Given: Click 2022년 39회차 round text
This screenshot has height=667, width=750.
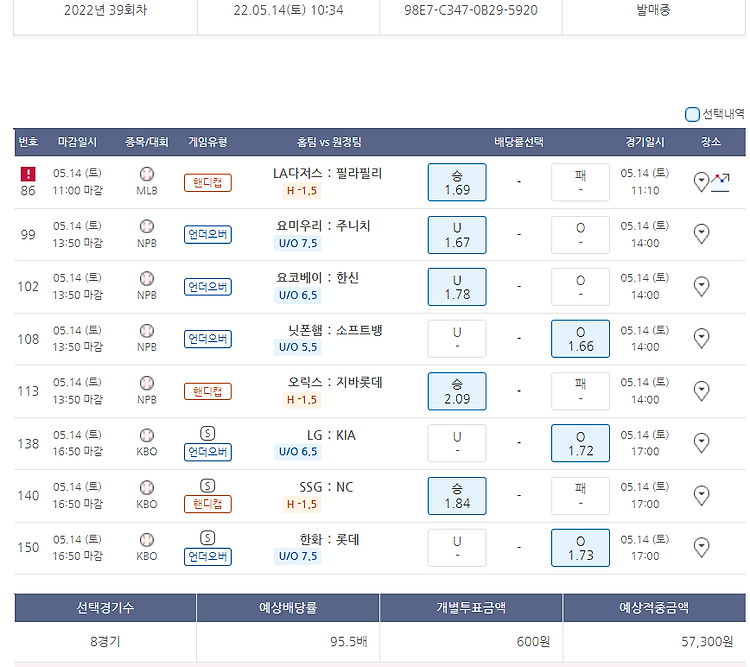Looking at the screenshot, I should pyautogui.click(x=105, y=10).
